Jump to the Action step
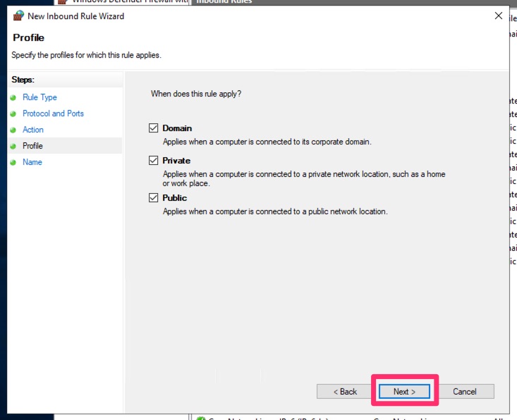This screenshot has width=517, height=420. 33,130
